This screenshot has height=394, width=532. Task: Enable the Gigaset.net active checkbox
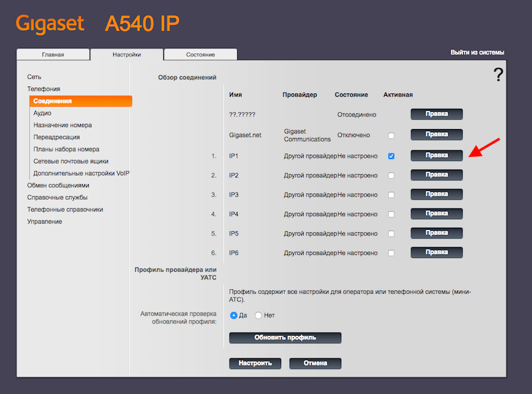click(391, 135)
